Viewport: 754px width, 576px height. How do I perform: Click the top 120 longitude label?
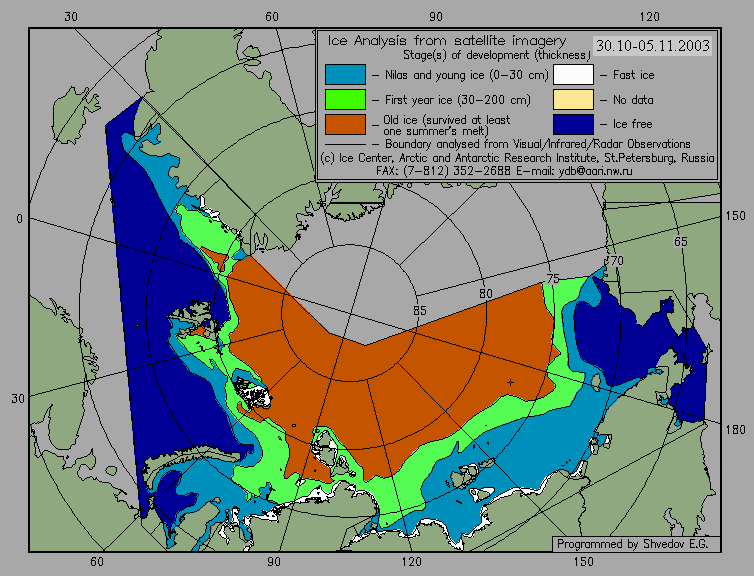[650, 17]
